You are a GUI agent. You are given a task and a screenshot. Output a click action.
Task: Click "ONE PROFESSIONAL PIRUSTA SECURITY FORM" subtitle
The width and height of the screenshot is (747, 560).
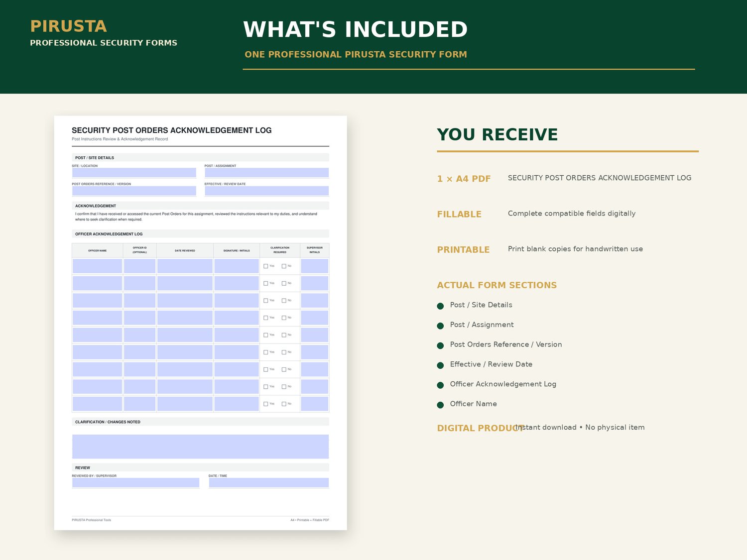(356, 54)
